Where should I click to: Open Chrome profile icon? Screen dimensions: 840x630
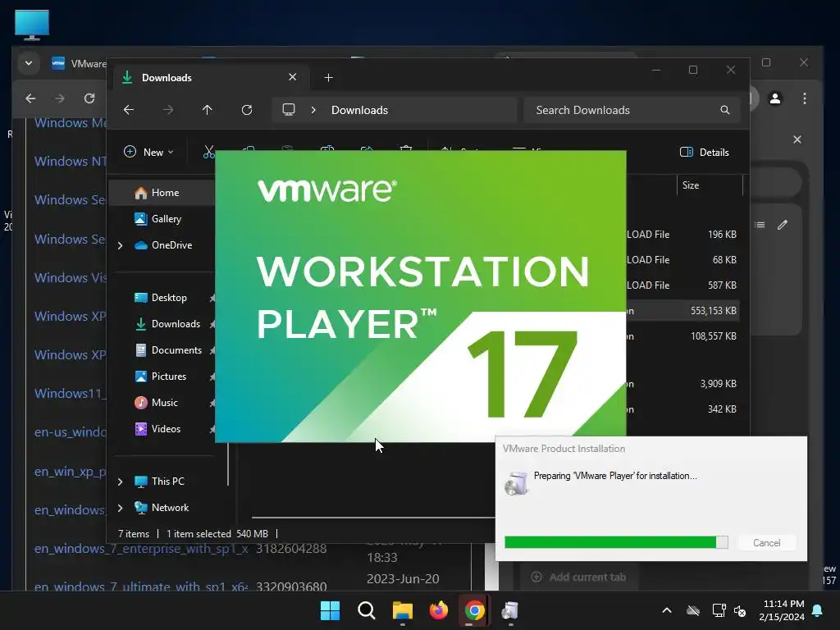pyautogui.click(x=775, y=98)
